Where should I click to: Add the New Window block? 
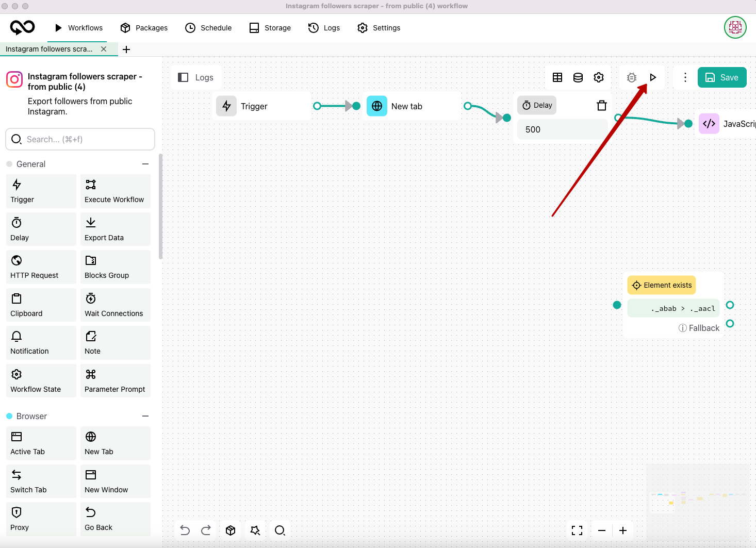pyautogui.click(x=116, y=481)
